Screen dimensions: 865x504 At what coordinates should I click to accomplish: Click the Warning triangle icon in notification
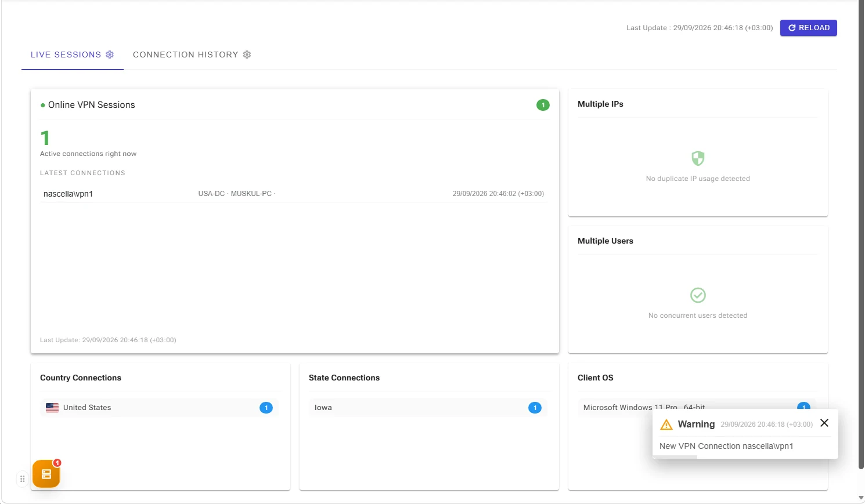[x=666, y=425]
